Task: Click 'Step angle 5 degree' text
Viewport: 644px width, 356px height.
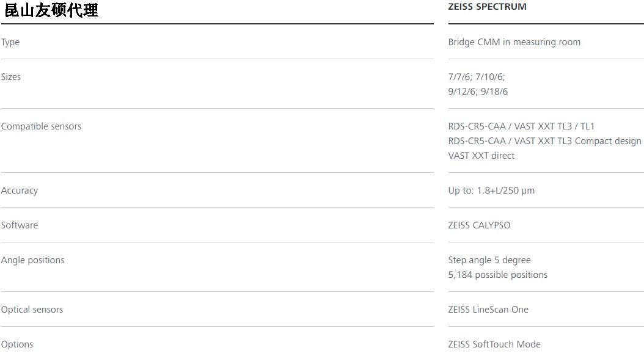Action: point(489,260)
